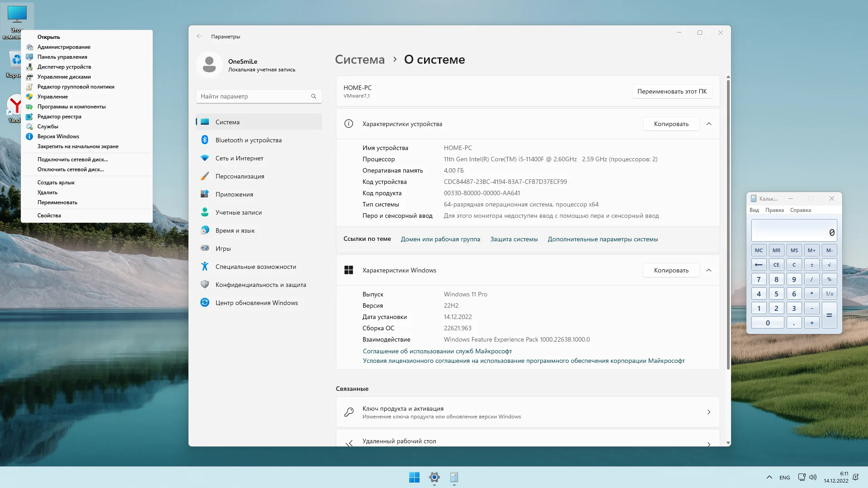This screenshot has height=488, width=868.
Task: Click the Privacy and security shield icon
Action: click(205, 285)
